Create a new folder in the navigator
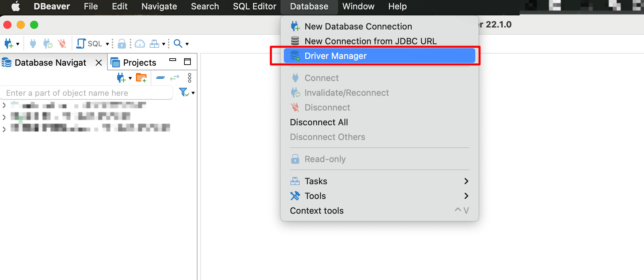Screen dimensions: 644x280 tap(141, 78)
